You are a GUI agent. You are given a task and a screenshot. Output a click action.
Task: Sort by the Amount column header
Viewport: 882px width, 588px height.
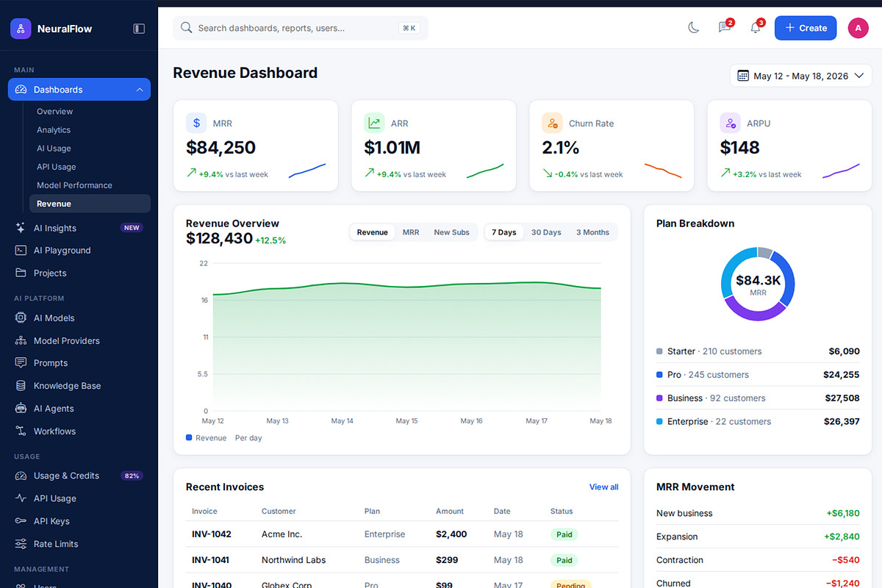click(450, 511)
